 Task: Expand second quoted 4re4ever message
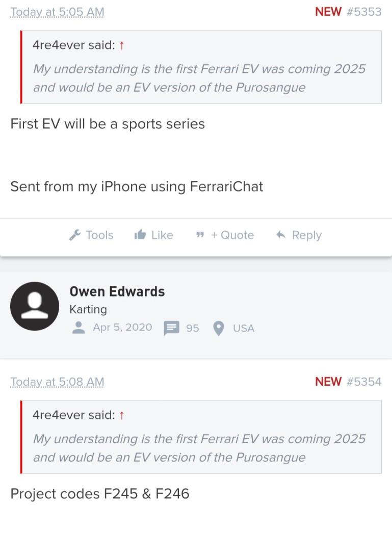(x=199, y=448)
